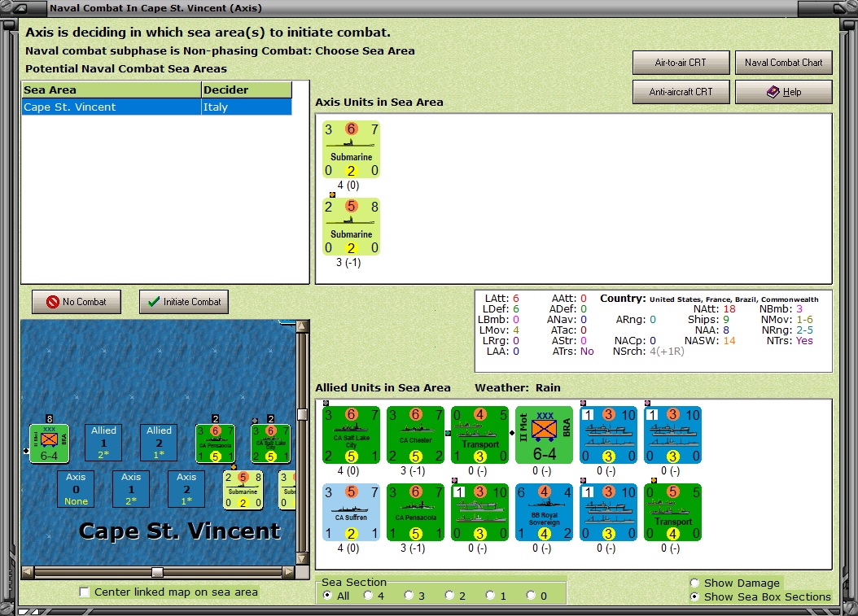
Task: Select sea section 3
Action: click(409, 595)
